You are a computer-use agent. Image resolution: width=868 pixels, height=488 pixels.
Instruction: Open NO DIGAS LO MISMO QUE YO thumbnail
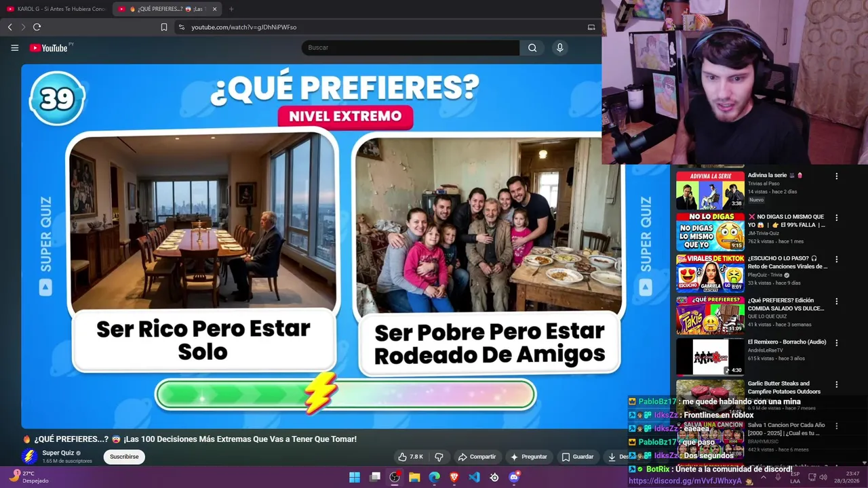pyautogui.click(x=710, y=232)
